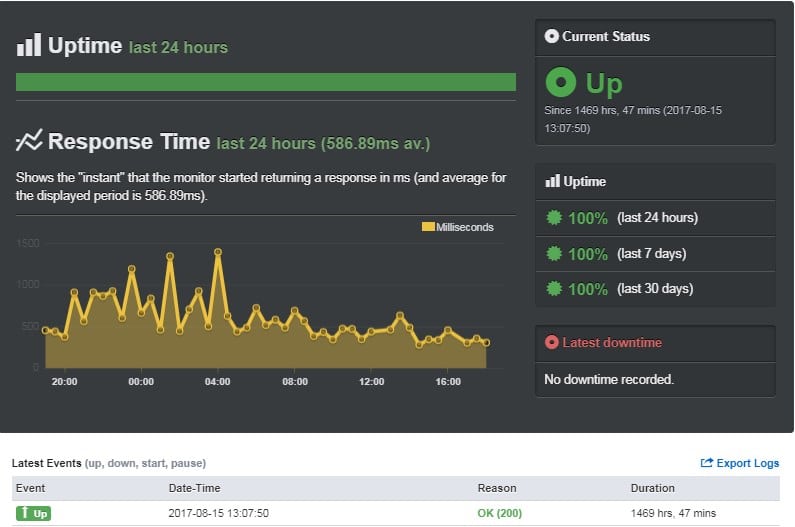This screenshot has width=795, height=527.
Task: Click the 586.89ms av. subtitle text
Action: click(376, 143)
